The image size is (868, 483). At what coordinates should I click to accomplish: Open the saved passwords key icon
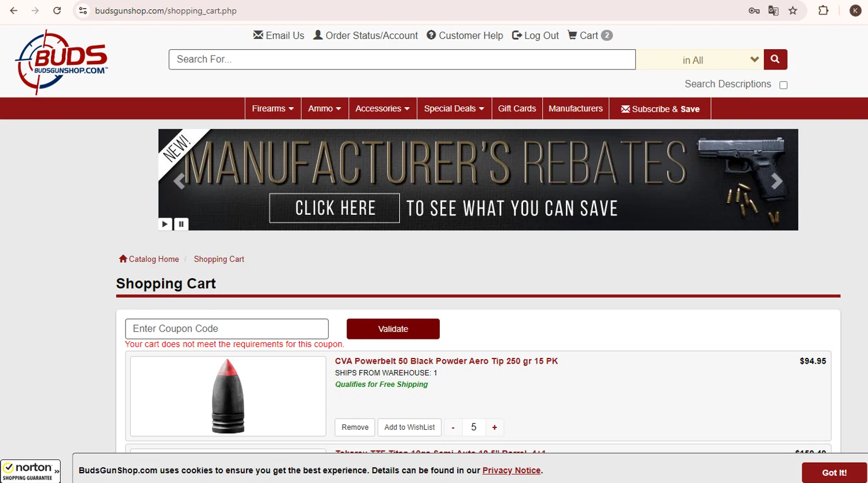point(753,10)
